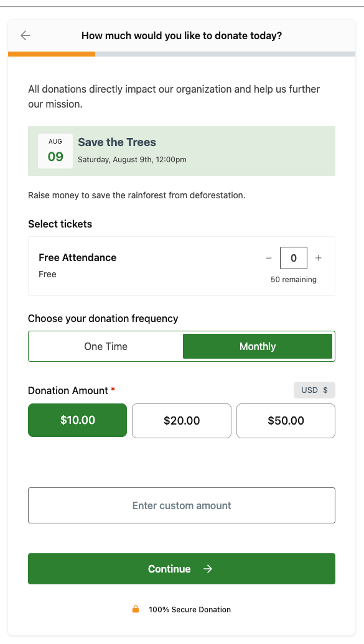This screenshot has height=644, width=364.
Task: Click the AUG 09 calendar date badge
Action: pyautogui.click(x=55, y=150)
